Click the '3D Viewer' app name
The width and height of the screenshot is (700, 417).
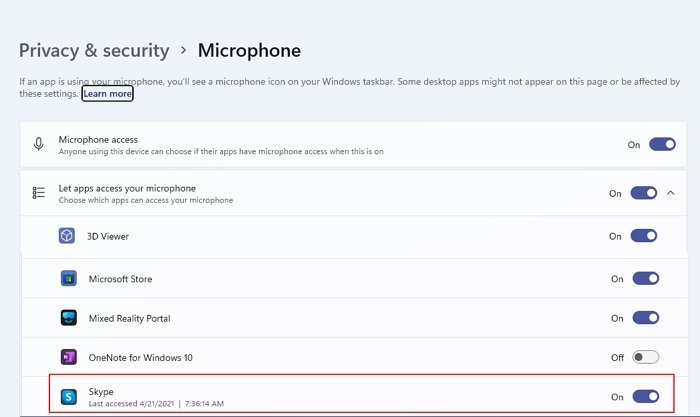(x=108, y=236)
